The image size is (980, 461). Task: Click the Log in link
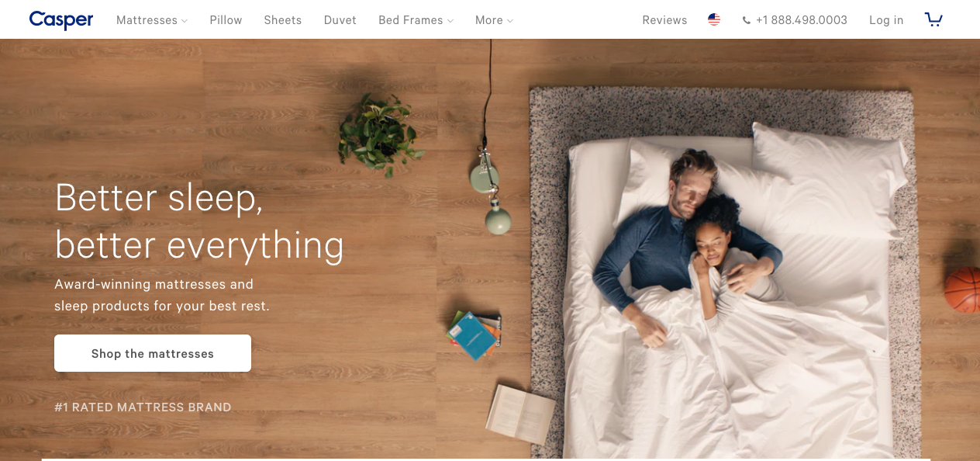tap(886, 20)
